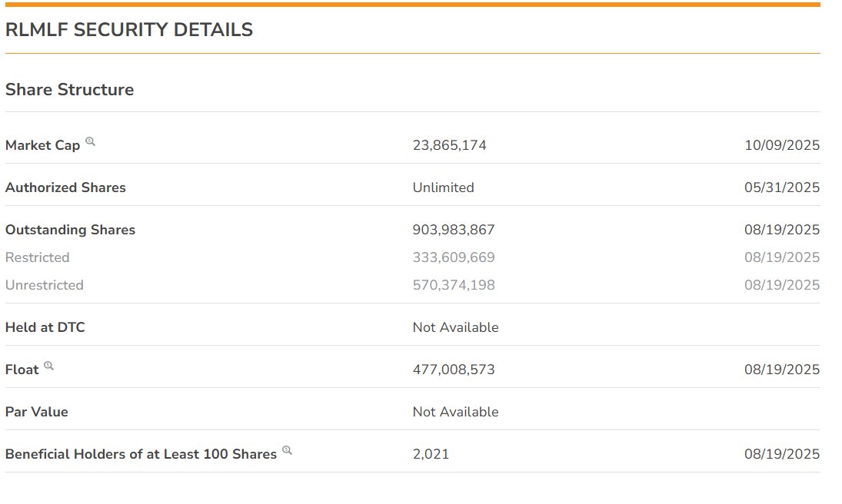The height and width of the screenshot is (504, 842).
Task: Click the magnifier info icon beside Float
Action: click(48, 366)
